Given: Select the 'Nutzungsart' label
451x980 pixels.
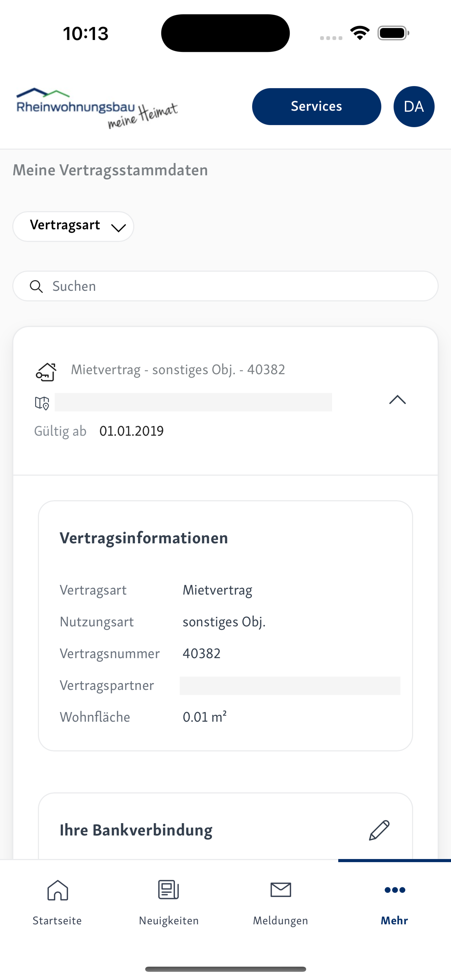Looking at the screenshot, I should pos(97,622).
